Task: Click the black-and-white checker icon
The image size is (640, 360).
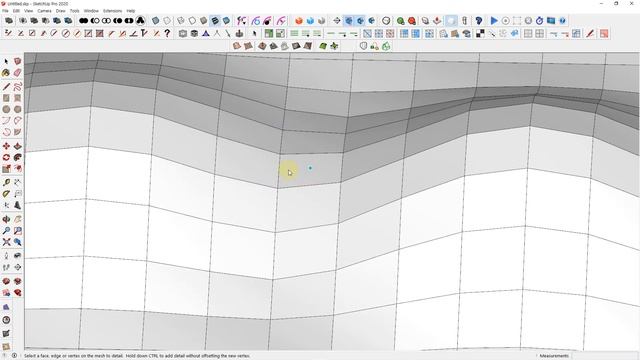Action: point(480,33)
